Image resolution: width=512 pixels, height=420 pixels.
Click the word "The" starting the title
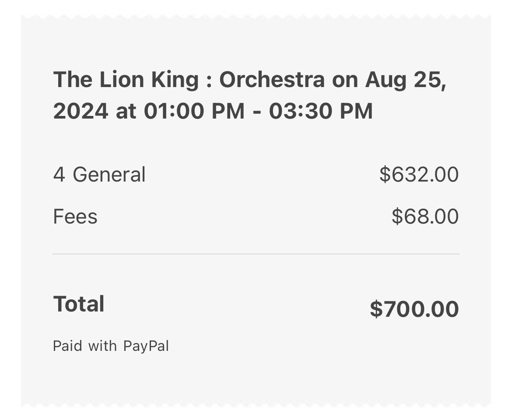pyautogui.click(x=73, y=80)
